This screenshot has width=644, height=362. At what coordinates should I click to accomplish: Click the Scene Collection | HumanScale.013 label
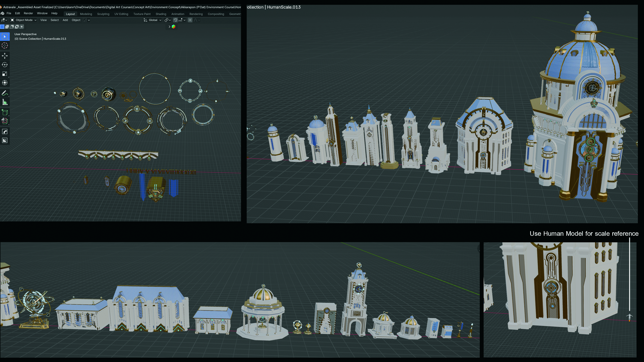coord(40,39)
